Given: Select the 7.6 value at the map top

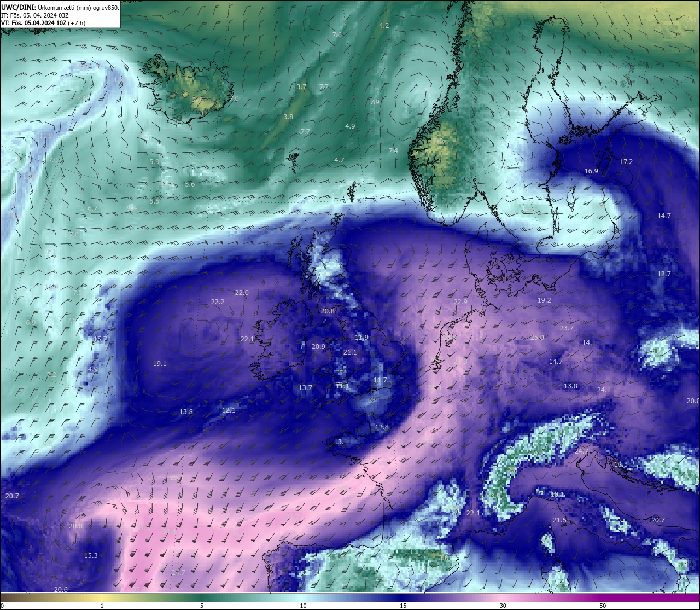Looking at the screenshot, I should tap(337, 35).
